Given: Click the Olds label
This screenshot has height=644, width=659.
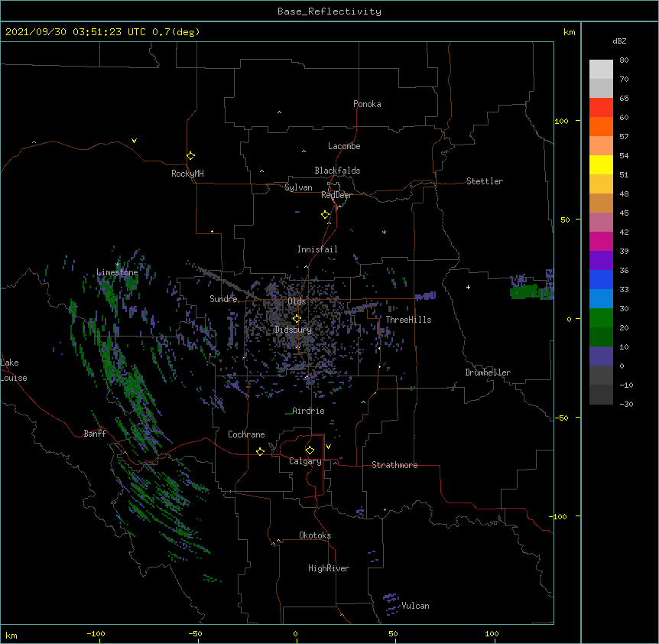Looking at the screenshot, I should coord(297,301).
